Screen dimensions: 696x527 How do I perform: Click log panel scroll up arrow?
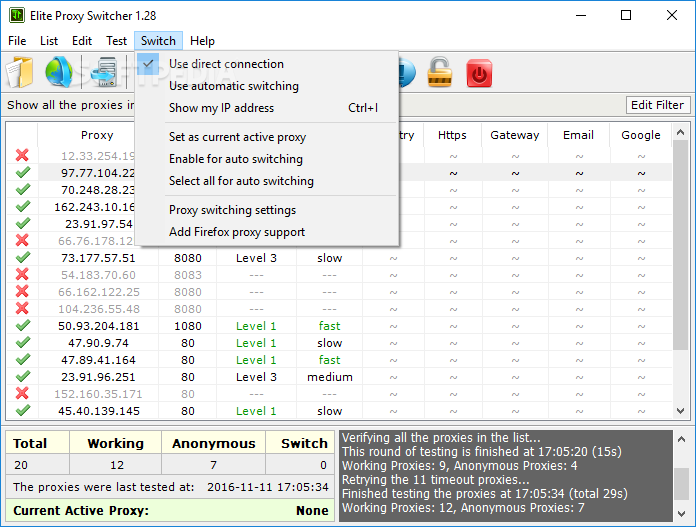(x=681, y=440)
